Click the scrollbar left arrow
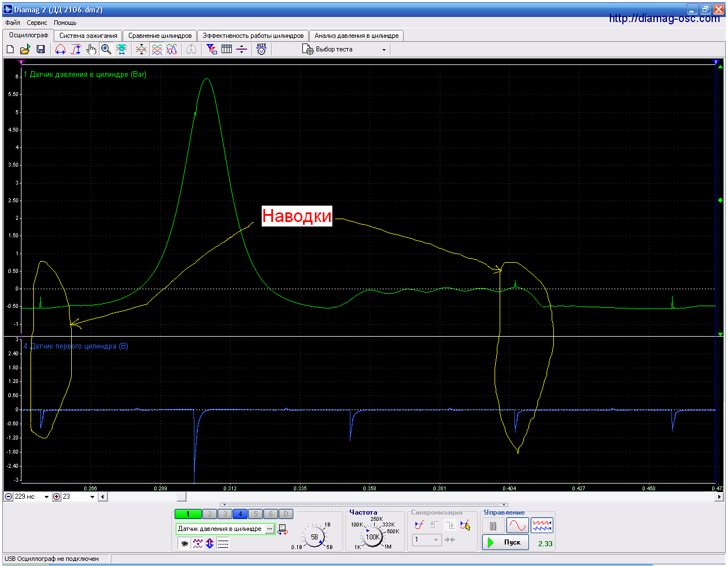The width and height of the screenshot is (728, 566). (x=102, y=497)
